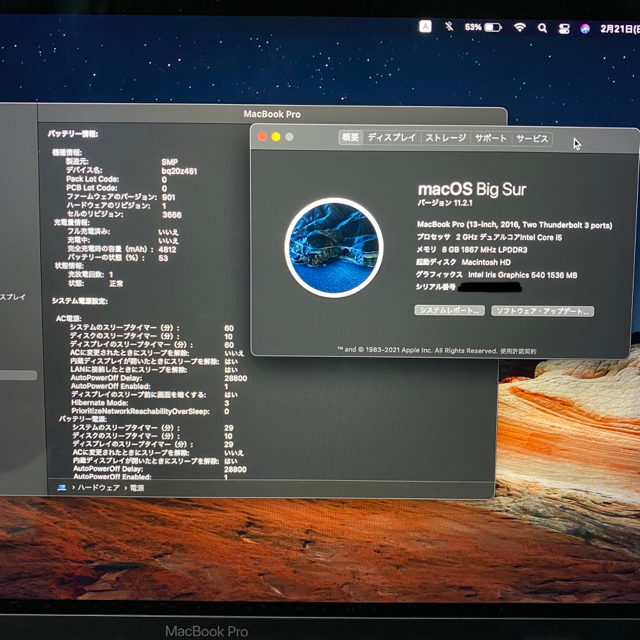
Task: Click the date 2月21日 in menu bar
Action: [619, 29]
